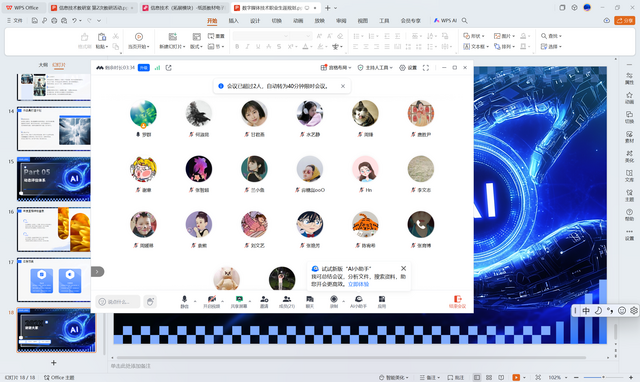Viewport: 640px width, 382px height.
Task: Expand the left side panel arrow tab
Action: [x=97, y=271]
